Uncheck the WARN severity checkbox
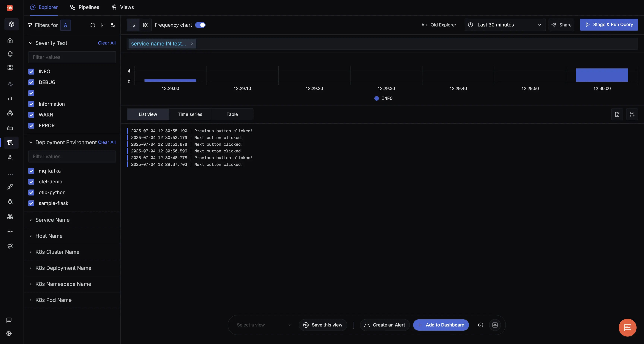 coord(31,115)
